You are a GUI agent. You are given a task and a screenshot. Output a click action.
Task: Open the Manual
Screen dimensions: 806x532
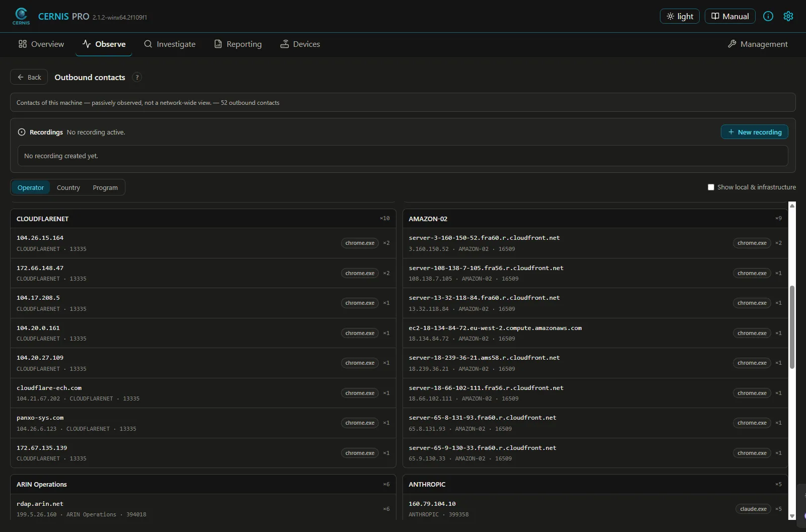(730, 16)
